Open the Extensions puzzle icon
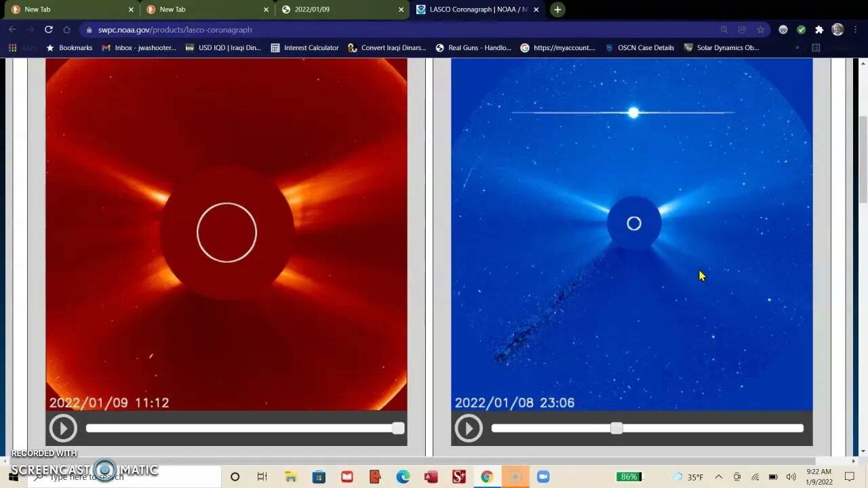This screenshot has width=868, height=488. pyautogui.click(x=819, y=30)
